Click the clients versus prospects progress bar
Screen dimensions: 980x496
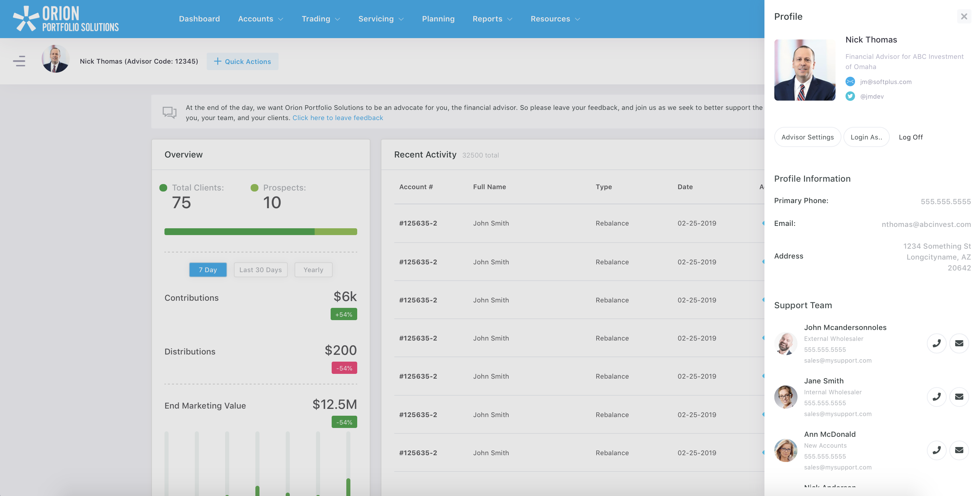[260, 231]
